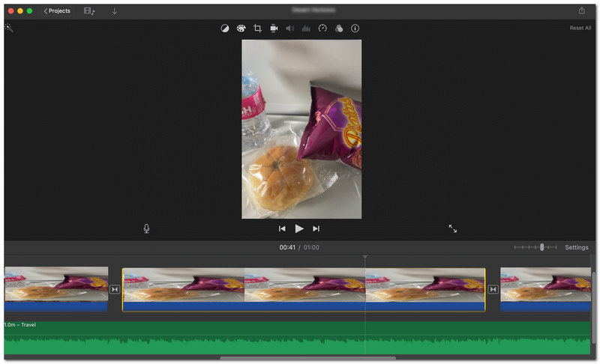Click the playhead marker on timeline

(365, 257)
